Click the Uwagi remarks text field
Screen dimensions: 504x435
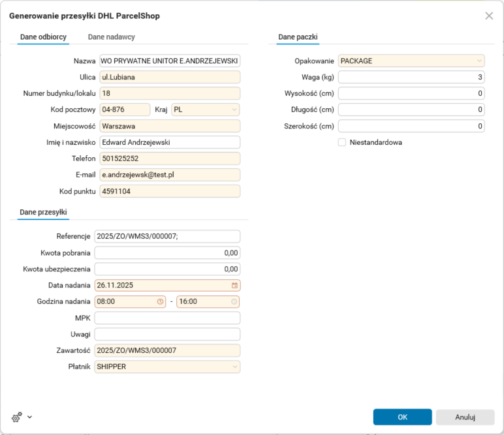click(x=167, y=334)
